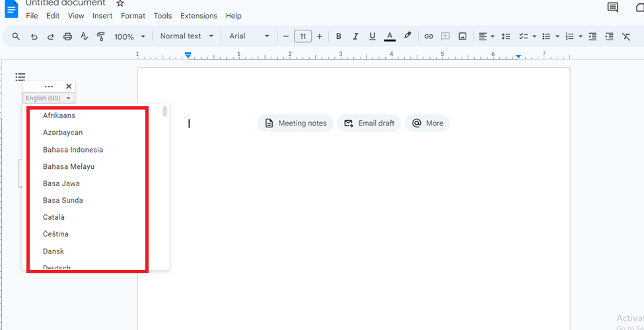Insert Meeting notes template chip
This screenshot has height=330, width=644.
tap(295, 123)
